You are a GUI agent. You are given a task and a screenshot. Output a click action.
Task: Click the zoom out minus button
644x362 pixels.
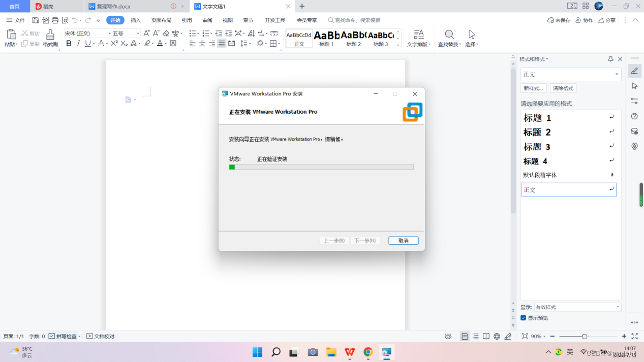click(x=553, y=337)
